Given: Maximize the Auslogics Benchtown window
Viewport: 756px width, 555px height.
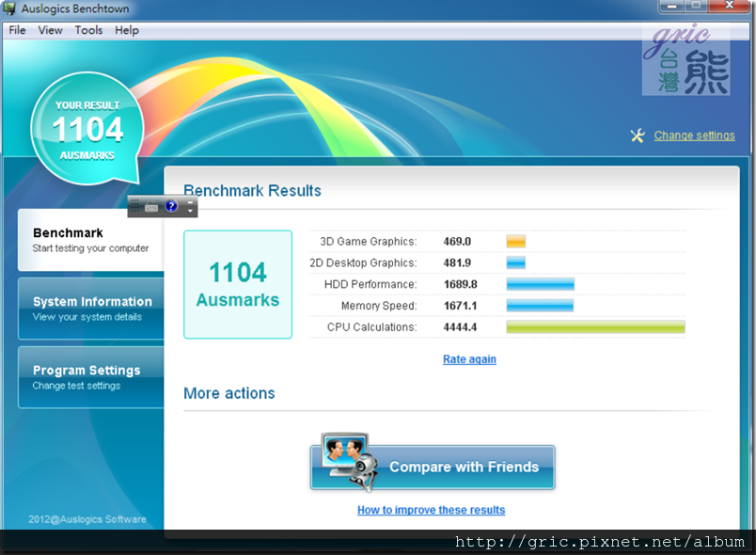Looking at the screenshot, I should 696,6.
